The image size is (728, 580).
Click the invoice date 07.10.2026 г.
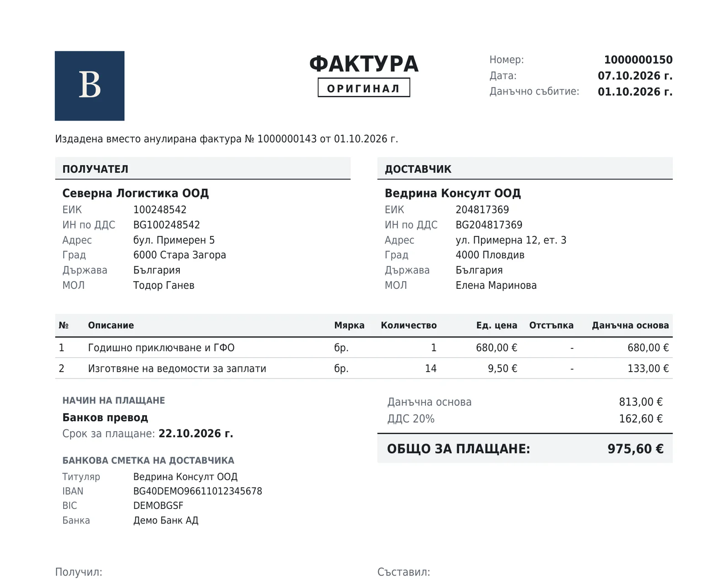point(635,76)
